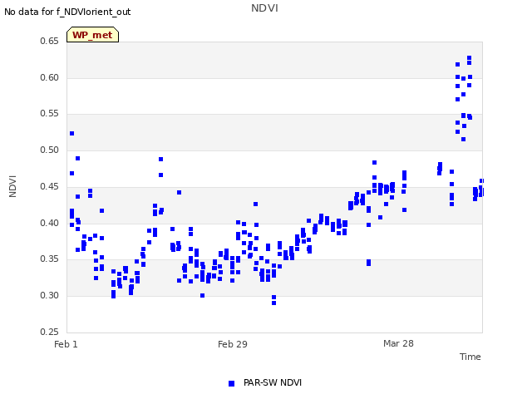Click the vertical NDVI y-axis title
The image size is (532, 399).
pos(12,186)
